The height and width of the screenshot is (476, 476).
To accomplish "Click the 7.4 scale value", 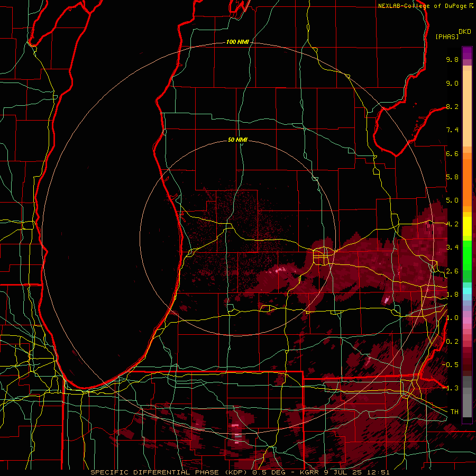I will [452, 130].
